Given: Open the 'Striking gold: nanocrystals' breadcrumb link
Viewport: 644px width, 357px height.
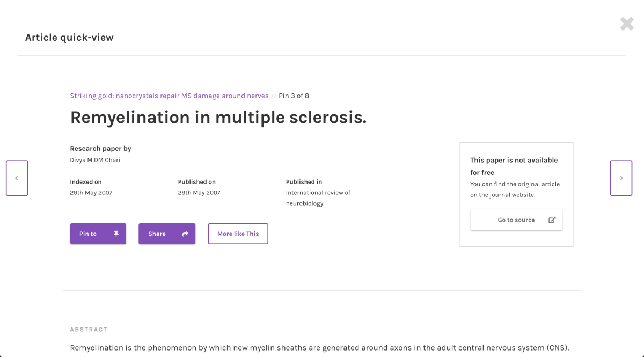Looking at the screenshot, I should point(169,96).
